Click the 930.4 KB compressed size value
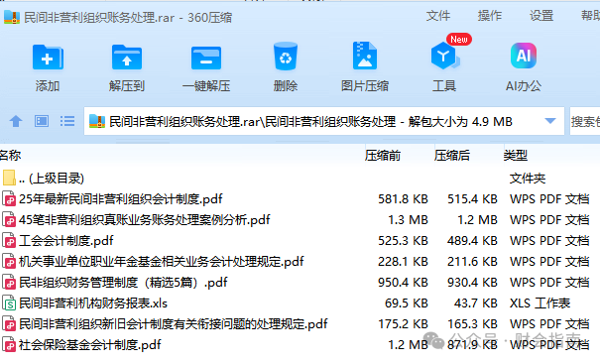The height and width of the screenshot is (364, 600). click(x=472, y=283)
